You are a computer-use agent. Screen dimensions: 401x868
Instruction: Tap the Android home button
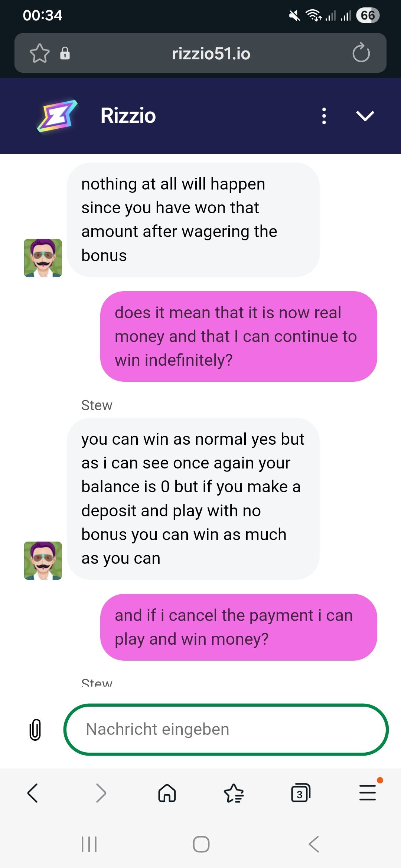tap(201, 844)
